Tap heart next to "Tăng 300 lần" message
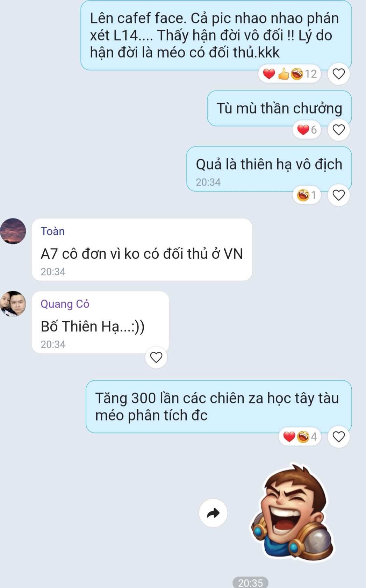 [338, 437]
